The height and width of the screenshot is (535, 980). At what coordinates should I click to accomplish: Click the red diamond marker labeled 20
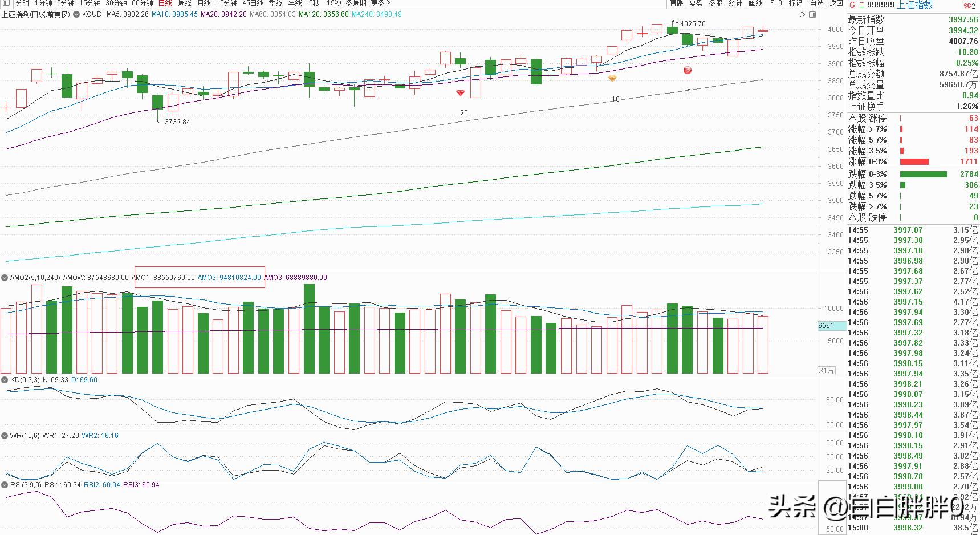[461, 93]
